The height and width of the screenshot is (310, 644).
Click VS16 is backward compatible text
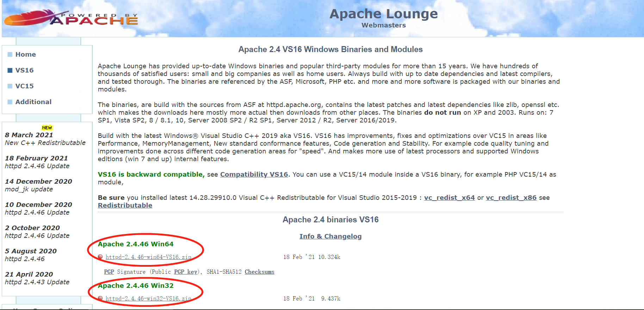[x=151, y=175]
